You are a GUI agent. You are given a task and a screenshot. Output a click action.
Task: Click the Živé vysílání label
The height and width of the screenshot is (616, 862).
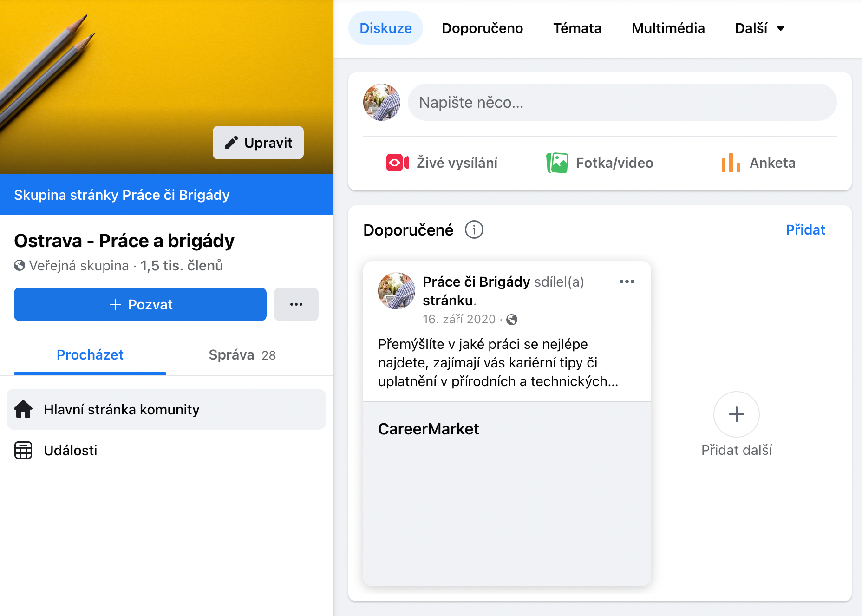pos(457,163)
